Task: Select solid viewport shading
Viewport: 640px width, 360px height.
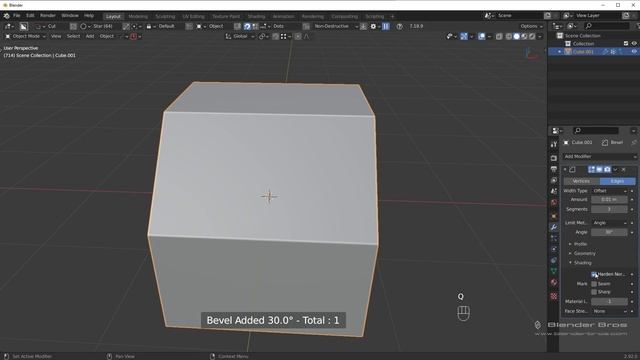Action: (517, 36)
